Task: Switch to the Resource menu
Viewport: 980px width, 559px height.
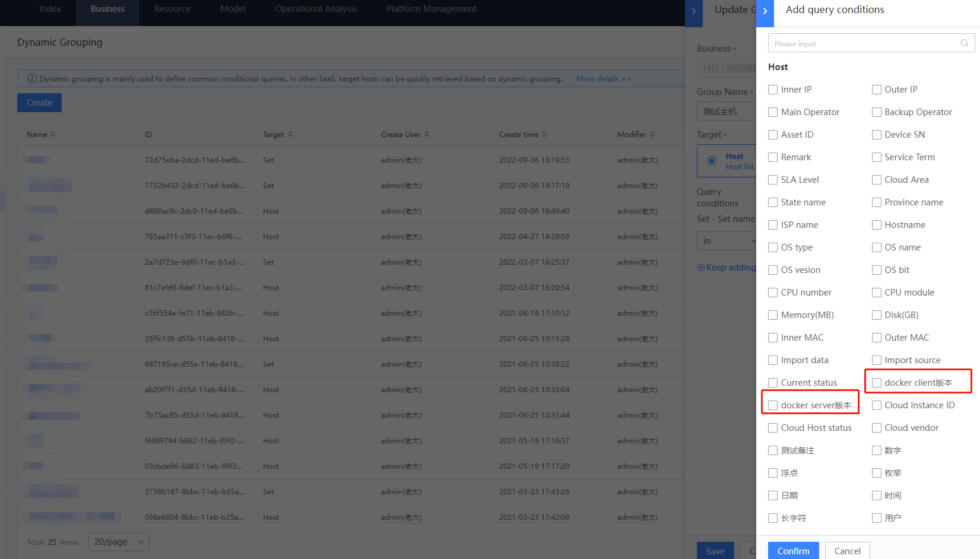Action: tap(172, 9)
